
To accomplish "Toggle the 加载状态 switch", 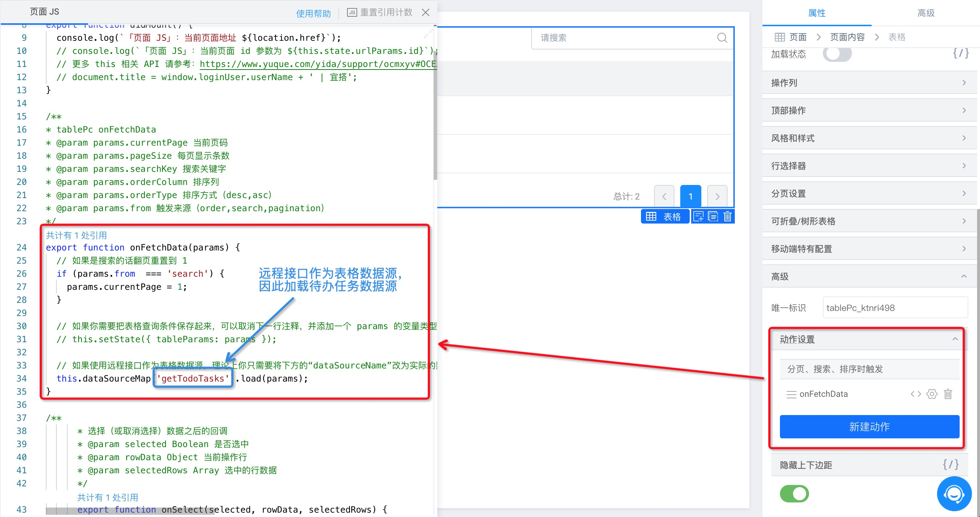I will point(837,54).
